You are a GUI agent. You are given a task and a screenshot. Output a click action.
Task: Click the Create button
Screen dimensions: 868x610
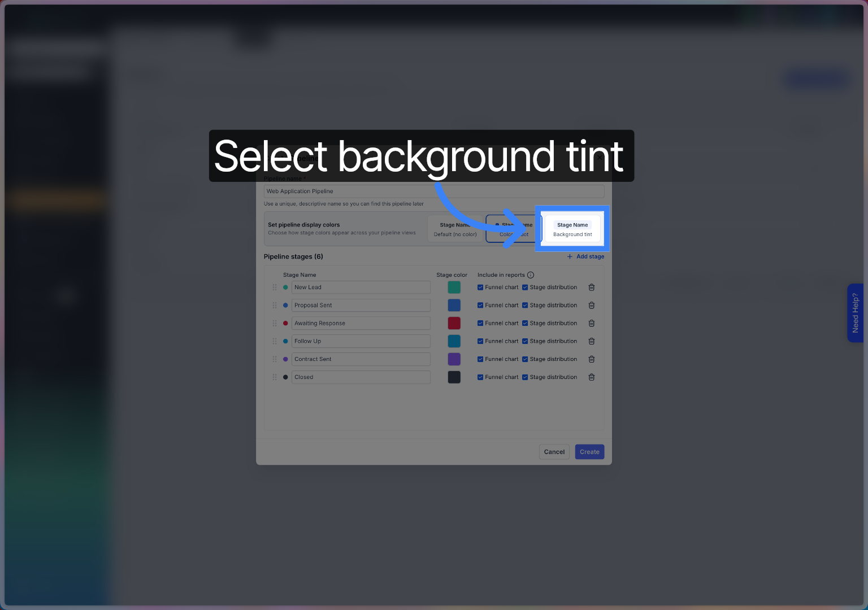click(589, 452)
